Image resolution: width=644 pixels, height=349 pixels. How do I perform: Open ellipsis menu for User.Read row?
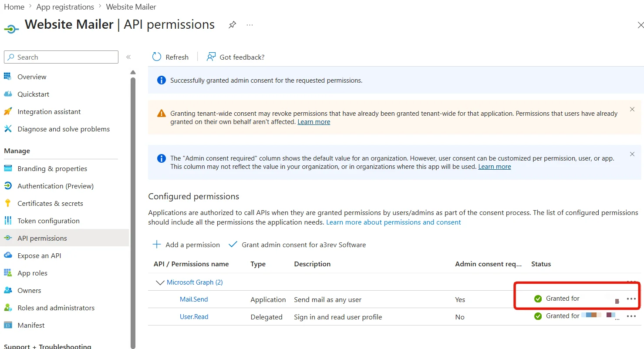(631, 316)
